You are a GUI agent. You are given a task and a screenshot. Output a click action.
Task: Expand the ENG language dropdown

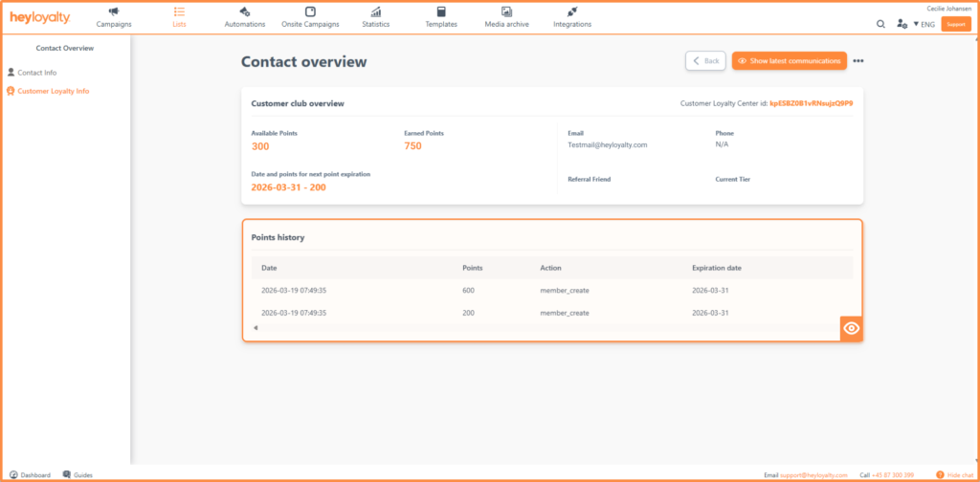click(924, 24)
